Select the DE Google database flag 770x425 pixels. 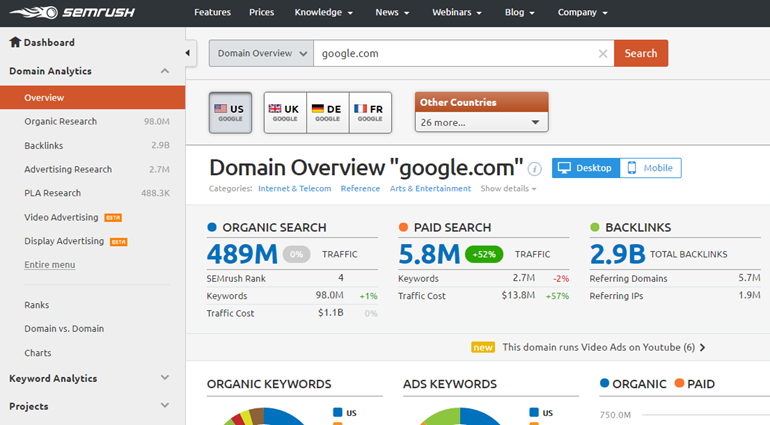pos(327,112)
